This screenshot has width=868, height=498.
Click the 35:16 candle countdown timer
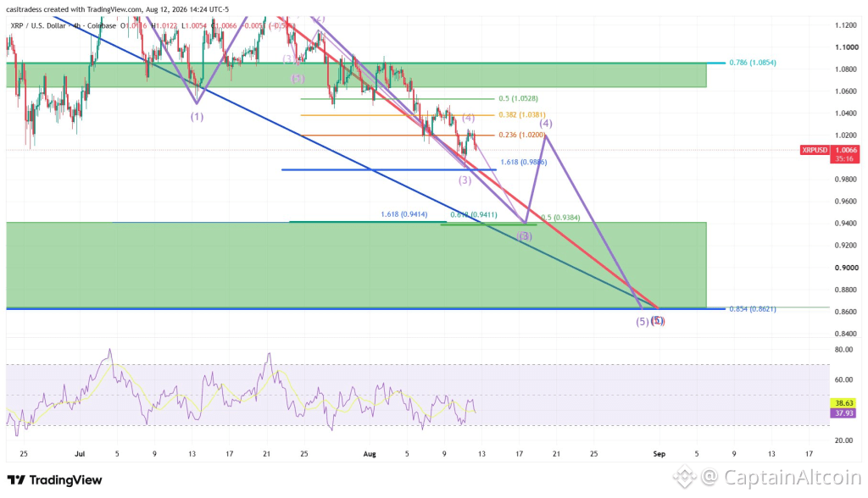coord(845,159)
